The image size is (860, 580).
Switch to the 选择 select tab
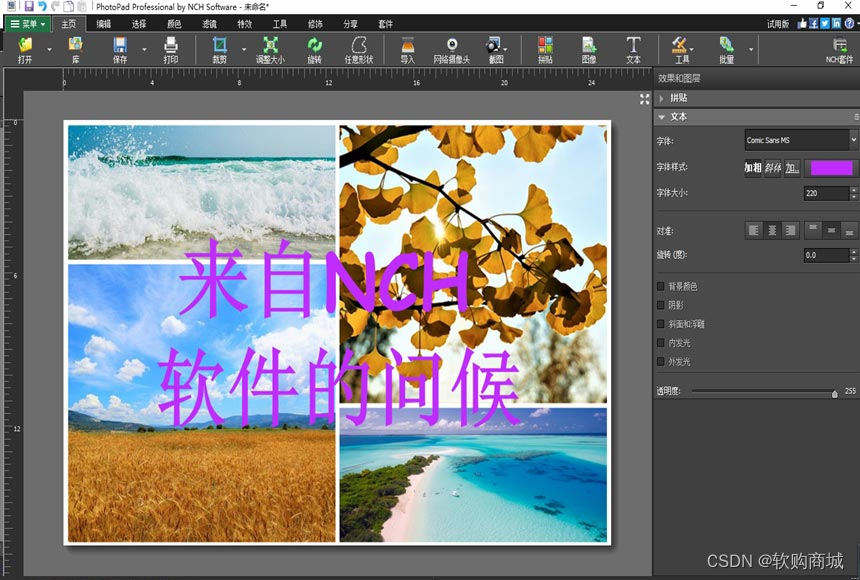click(139, 24)
